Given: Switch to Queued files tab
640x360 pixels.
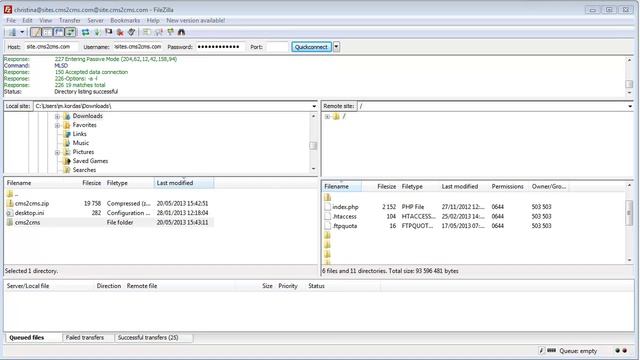Looking at the screenshot, I should (x=27, y=338).
